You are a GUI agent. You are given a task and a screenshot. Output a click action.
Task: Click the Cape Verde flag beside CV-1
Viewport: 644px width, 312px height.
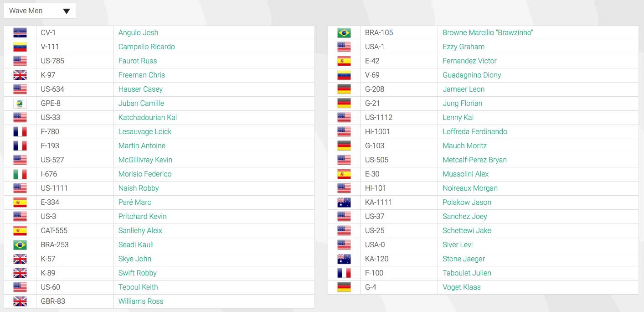20,33
